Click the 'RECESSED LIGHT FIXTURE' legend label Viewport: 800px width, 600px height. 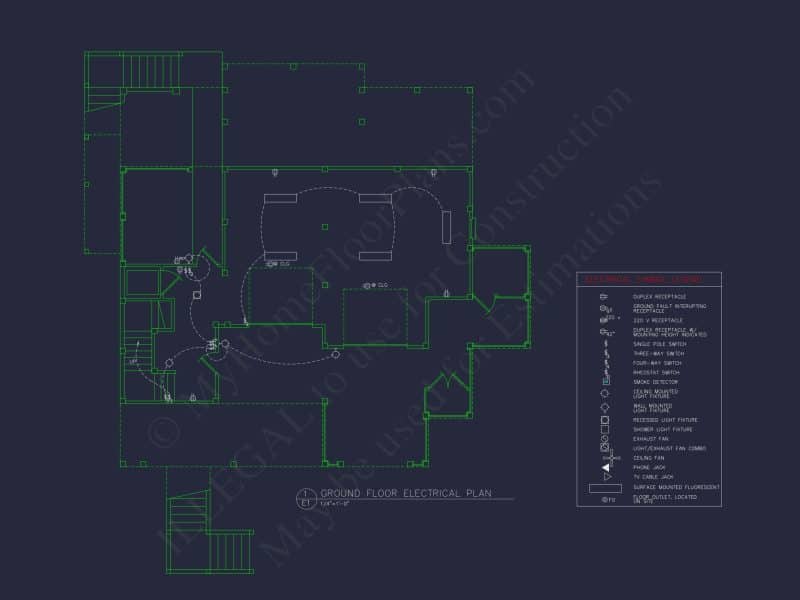click(665, 420)
